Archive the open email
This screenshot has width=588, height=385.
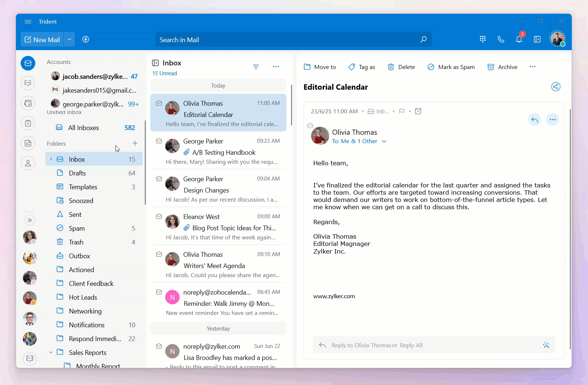click(x=502, y=67)
